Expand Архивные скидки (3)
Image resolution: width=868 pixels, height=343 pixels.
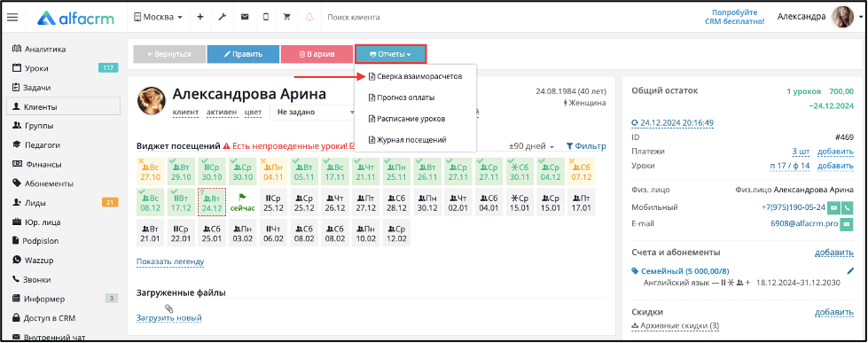[x=675, y=326]
